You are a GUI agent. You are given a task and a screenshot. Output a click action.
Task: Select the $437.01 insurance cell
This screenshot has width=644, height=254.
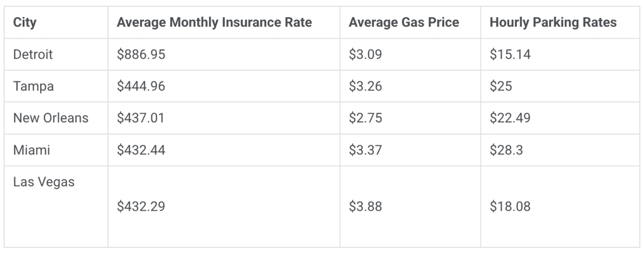pos(141,118)
